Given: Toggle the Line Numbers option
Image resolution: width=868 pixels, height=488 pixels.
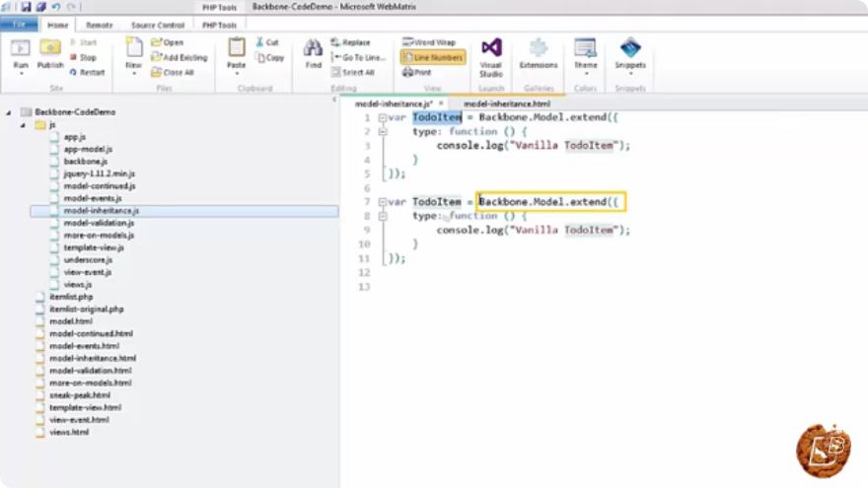Looking at the screenshot, I should tap(433, 57).
